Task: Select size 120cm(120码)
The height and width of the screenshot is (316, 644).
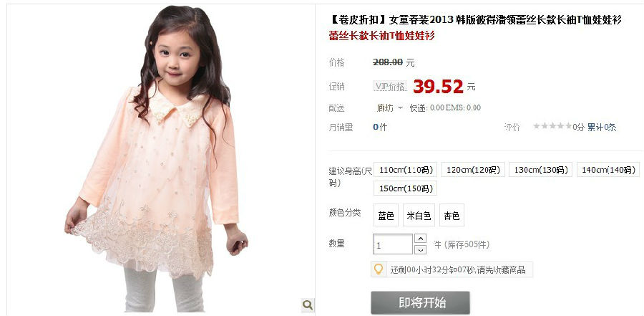Action: click(x=473, y=170)
